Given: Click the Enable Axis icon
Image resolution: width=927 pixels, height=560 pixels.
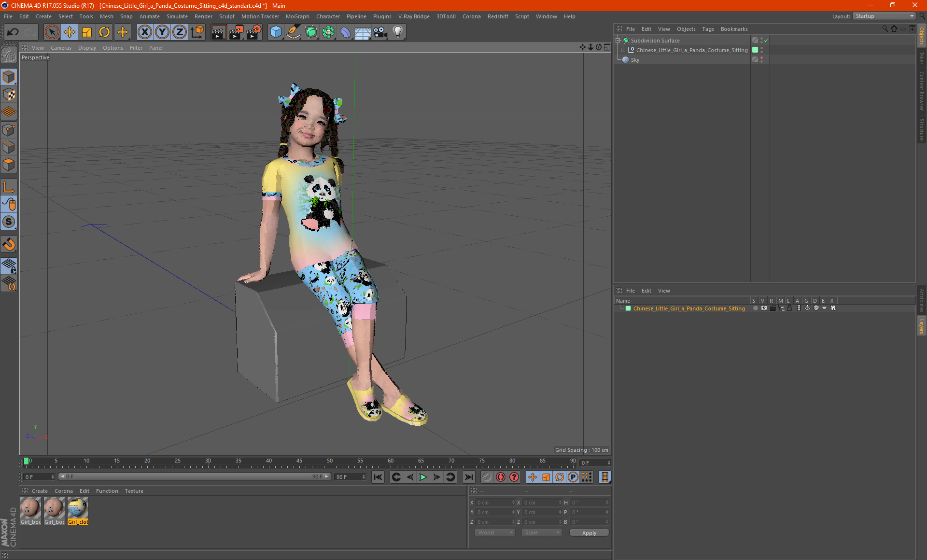Looking at the screenshot, I should click(9, 187).
